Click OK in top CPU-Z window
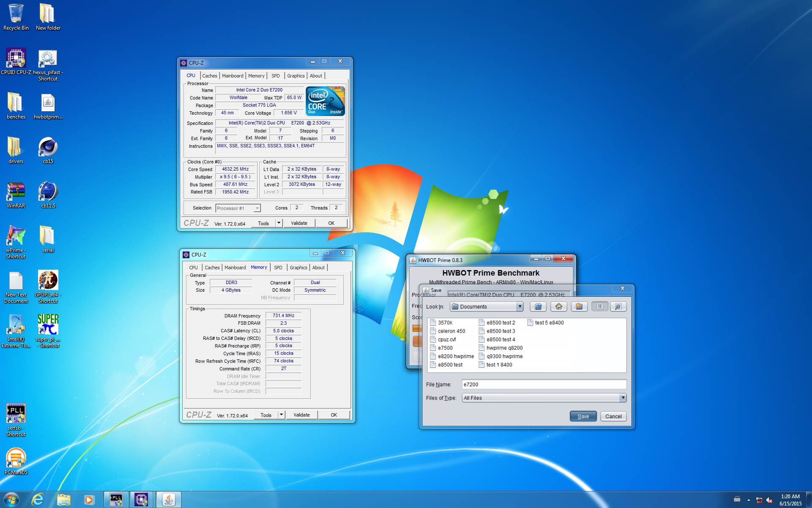 (332, 223)
